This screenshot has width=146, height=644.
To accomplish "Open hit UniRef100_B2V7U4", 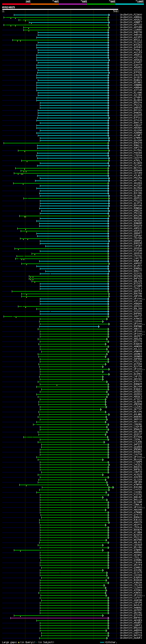I will [131, 366].
